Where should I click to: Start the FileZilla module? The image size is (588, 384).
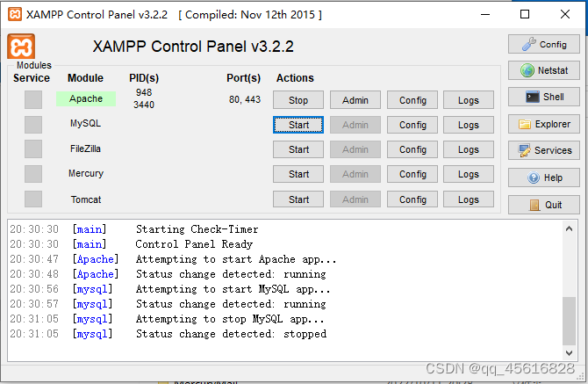(298, 149)
